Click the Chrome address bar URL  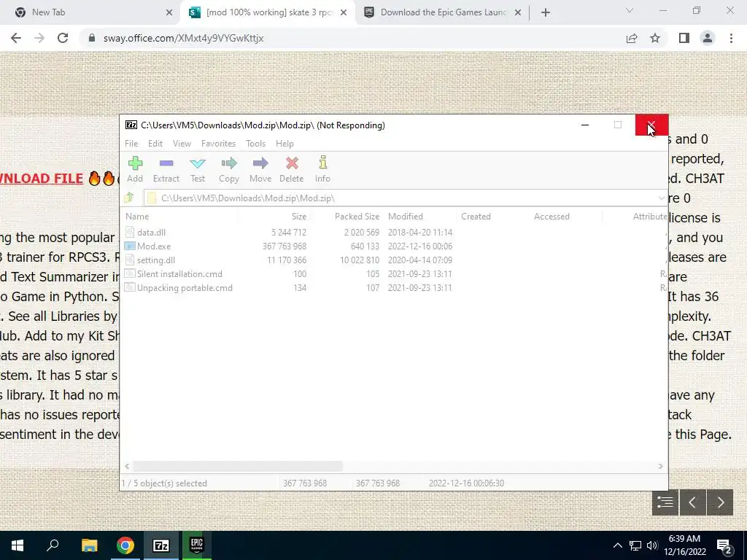pos(183,38)
